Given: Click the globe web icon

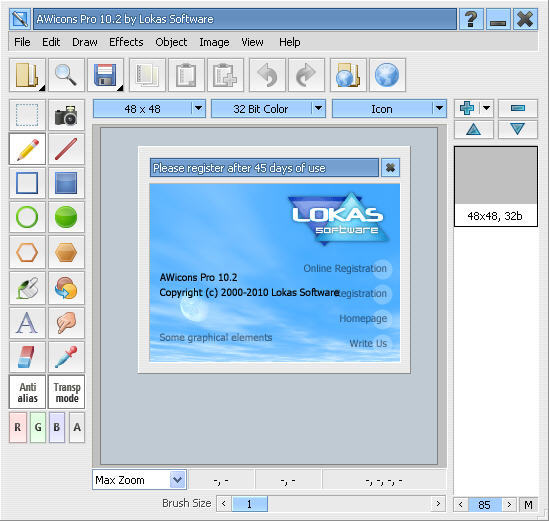Looking at the screenshot, I should [387, 75].
